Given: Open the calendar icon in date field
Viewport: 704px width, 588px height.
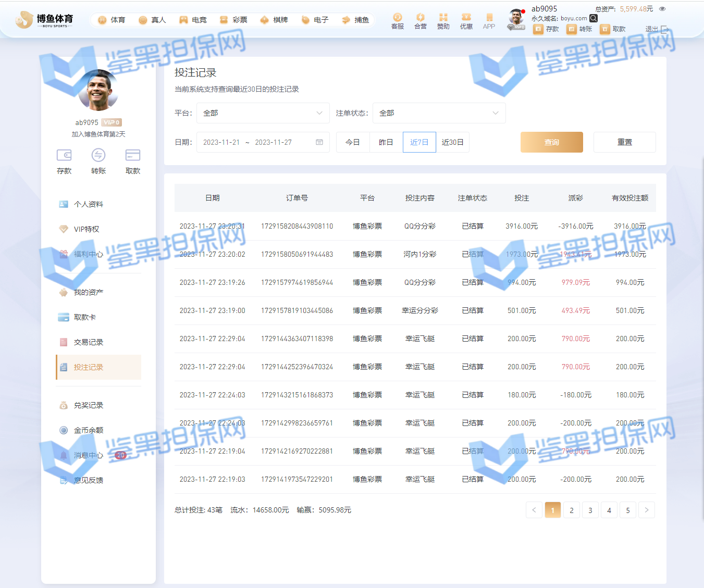Looking at the screenshot, I should point(319,142).
